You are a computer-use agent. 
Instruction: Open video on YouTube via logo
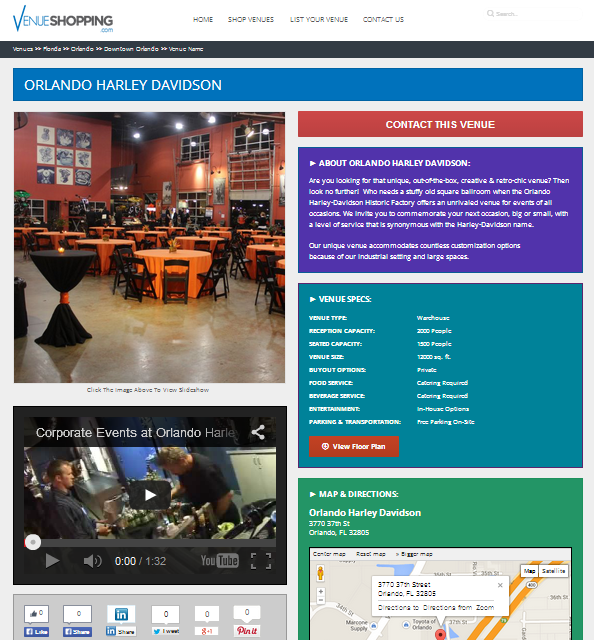pyautogui.click(x=220, y=560)
